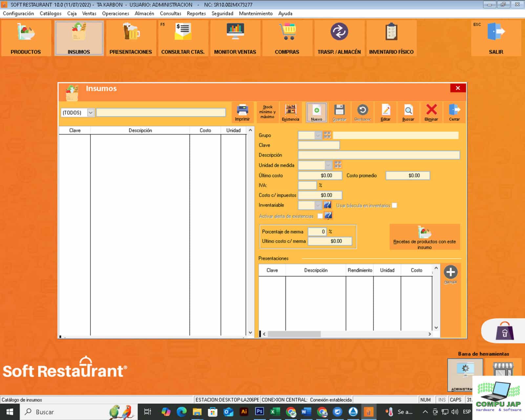Click the SALIR exit icon
Screen dimensions: 525x420
[496, 38]
